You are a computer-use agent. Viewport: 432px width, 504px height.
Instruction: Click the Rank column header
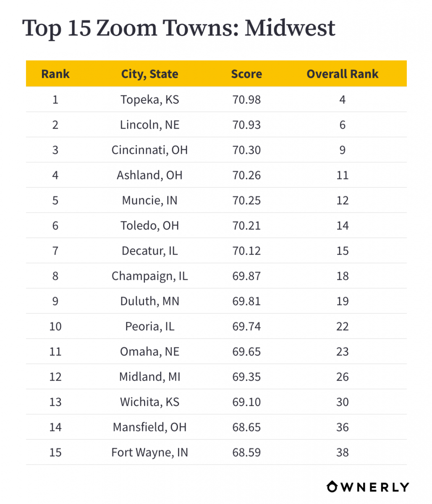(x=55, y=74)
